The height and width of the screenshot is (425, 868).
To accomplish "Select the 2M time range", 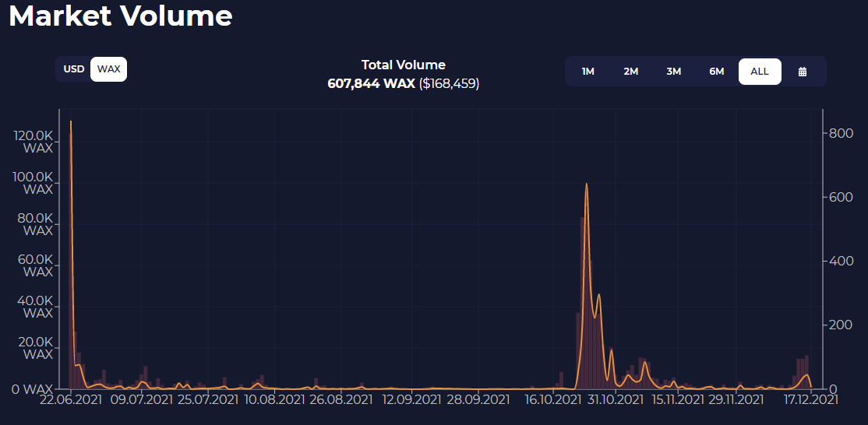I will 630,72.
